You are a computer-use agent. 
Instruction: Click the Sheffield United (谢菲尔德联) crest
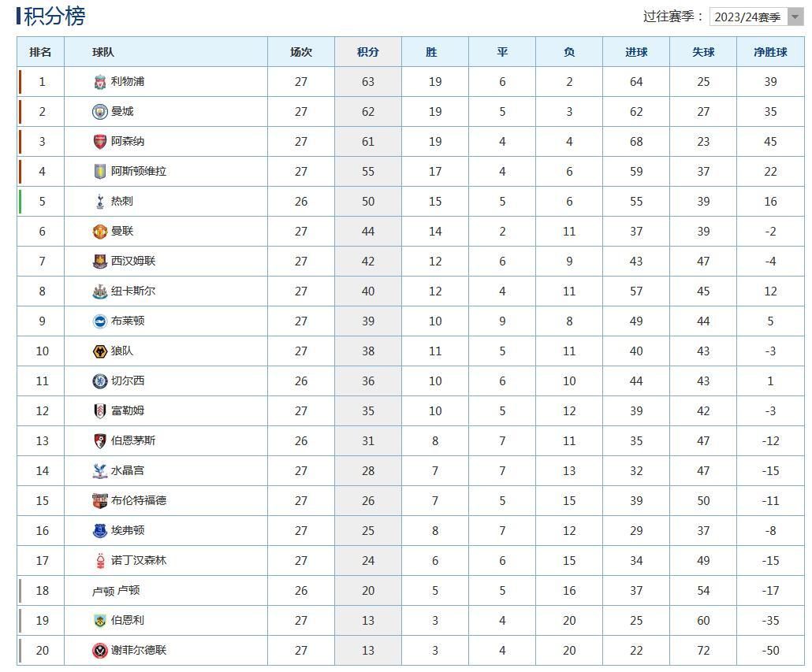(100, 650)
